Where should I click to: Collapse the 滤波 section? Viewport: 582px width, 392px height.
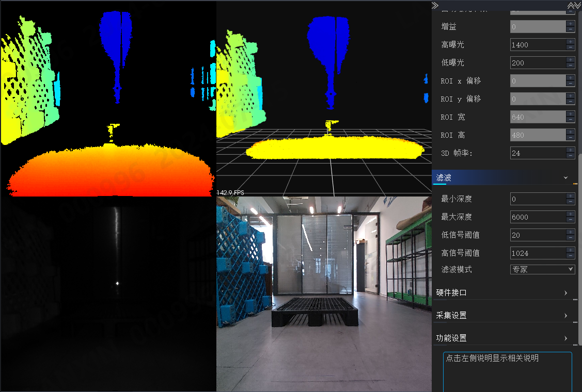pos(565,177)
